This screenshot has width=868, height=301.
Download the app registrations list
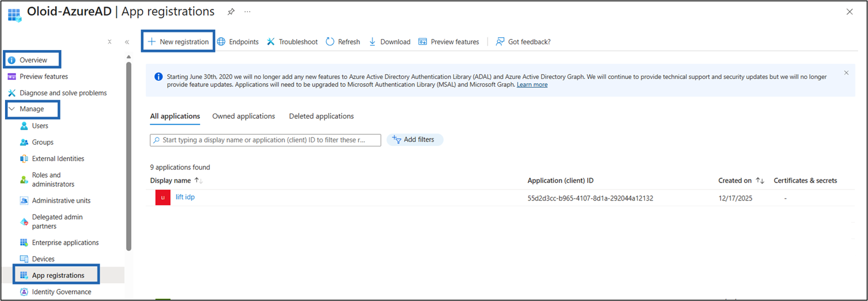tap(390, 42)
